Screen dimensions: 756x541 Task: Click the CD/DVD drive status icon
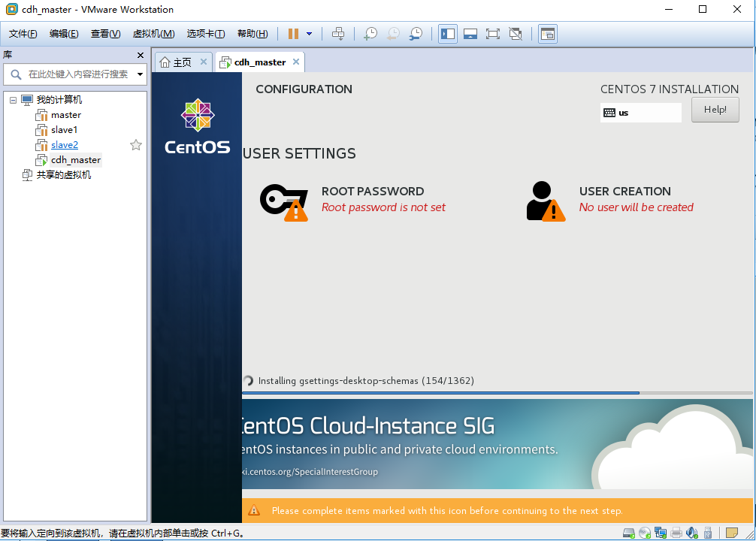pyautogui.click(x=645, y=533)
